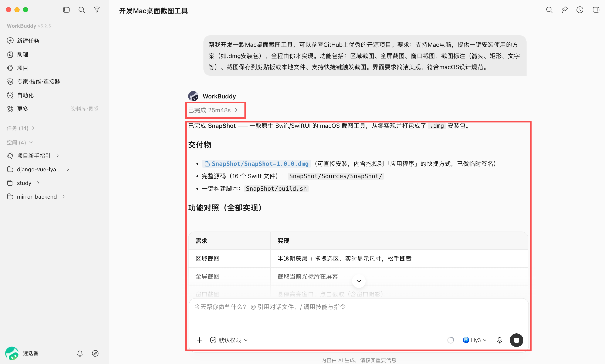Image resolution: width=605 pixels, height=364 pixels.
Task: Open 专家·技能·连接器 section
Action: click(34, 82)
